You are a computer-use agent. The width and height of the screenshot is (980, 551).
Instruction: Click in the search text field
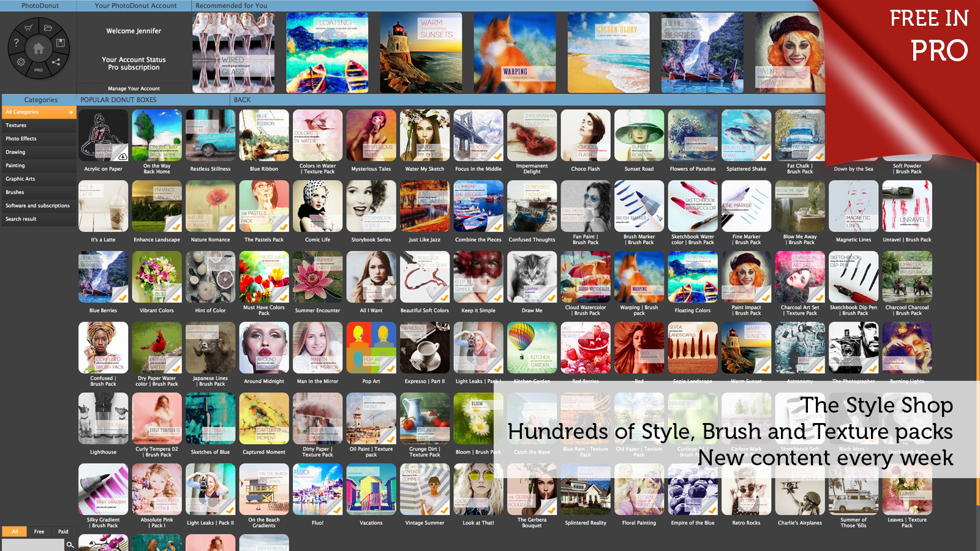click(33, 544)
